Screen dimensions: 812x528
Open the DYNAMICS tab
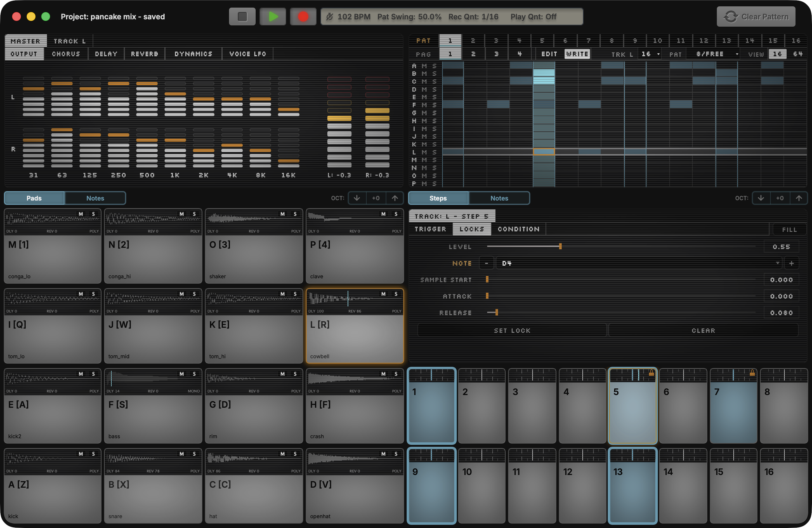(x=193, y=54)
